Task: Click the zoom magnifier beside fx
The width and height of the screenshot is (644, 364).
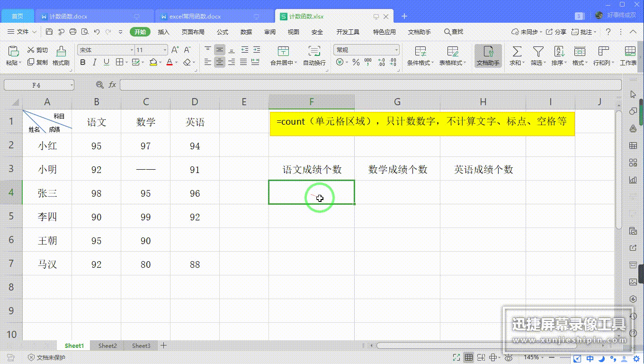Action: pyautogui.click(x=99, y=85)
